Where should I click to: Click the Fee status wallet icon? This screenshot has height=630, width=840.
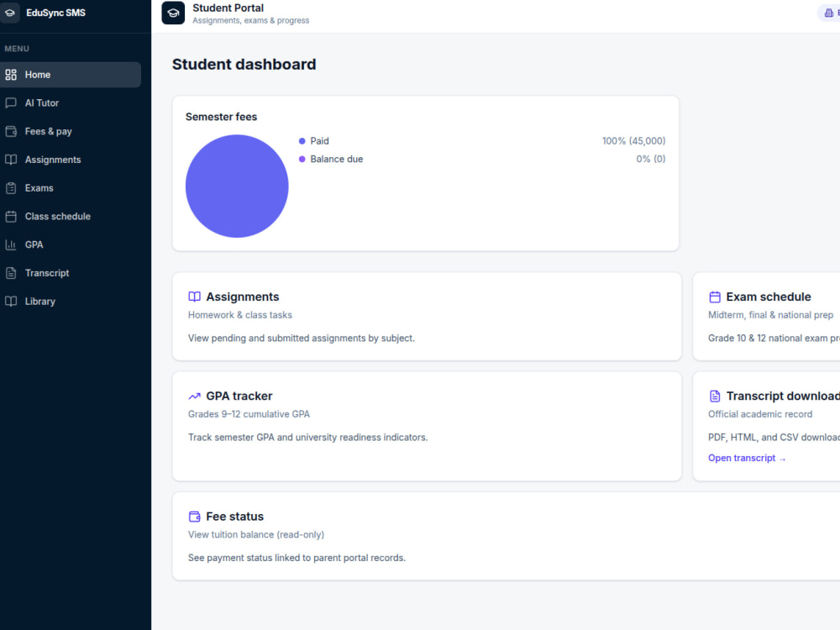tap(195, 517)
